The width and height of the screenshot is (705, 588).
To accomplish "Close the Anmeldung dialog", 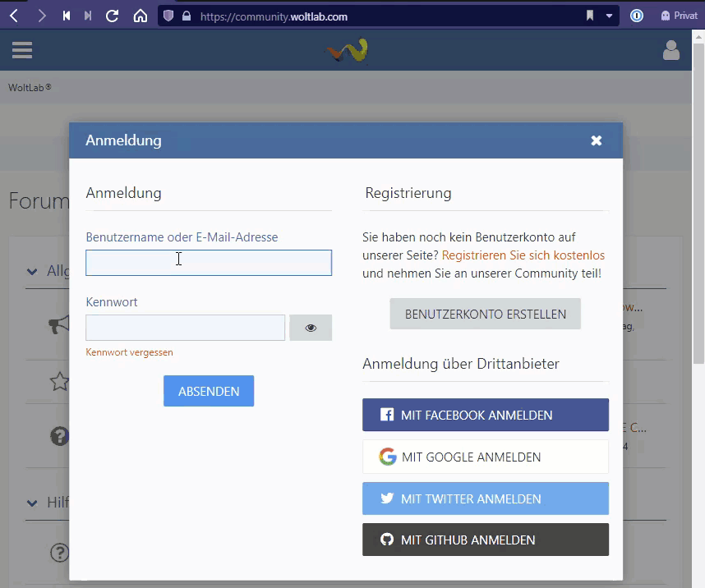I will click(x=597, y=140).
